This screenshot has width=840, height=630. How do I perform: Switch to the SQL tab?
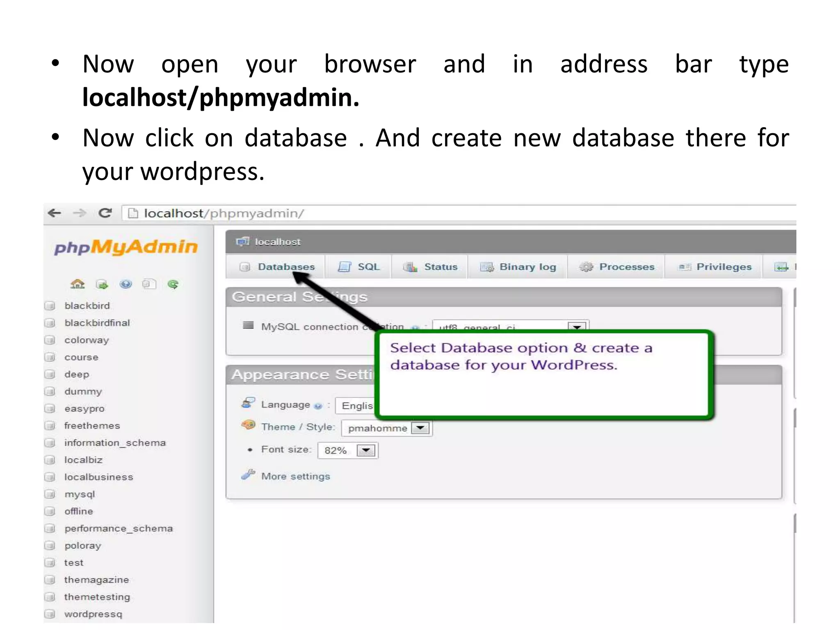[358, 267]
